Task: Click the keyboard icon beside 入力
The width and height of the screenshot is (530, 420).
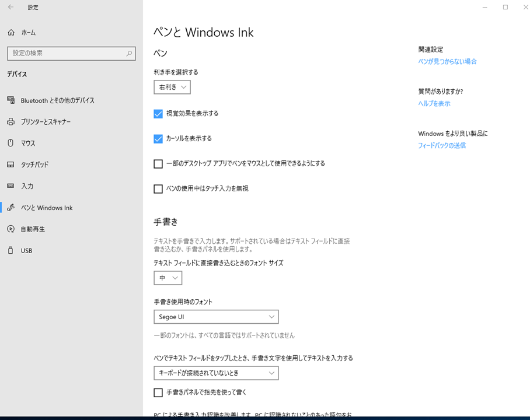Action: [x=11, y=186]
